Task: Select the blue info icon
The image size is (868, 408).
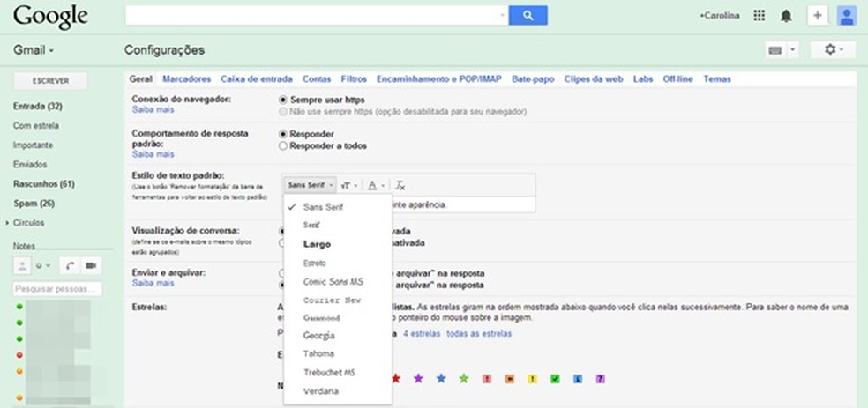Action: tap(578, 379)
